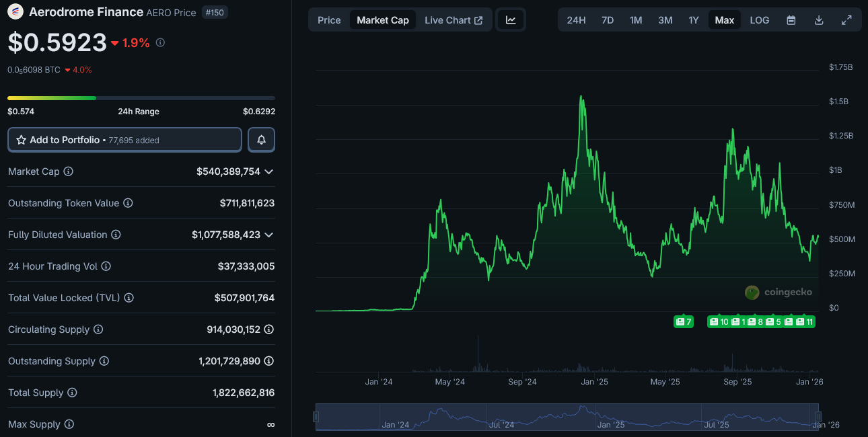Click the TVL value $507,901,764

point(244,298)
